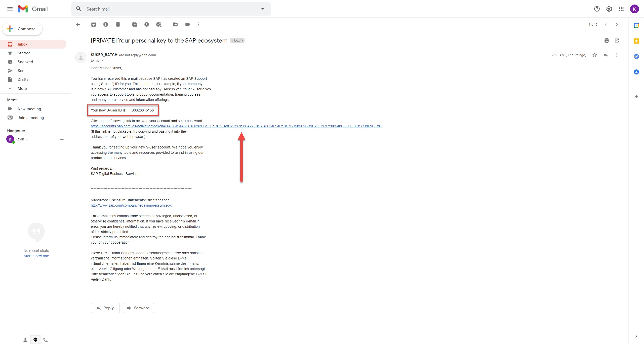Print all of this conversation
644x344 pixels.
607,41
